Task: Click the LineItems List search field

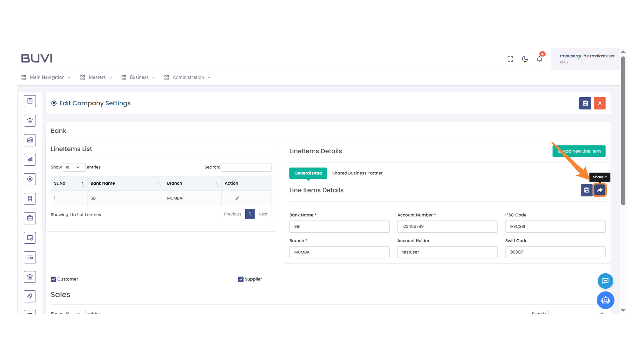Action: [x=246, y=167]
